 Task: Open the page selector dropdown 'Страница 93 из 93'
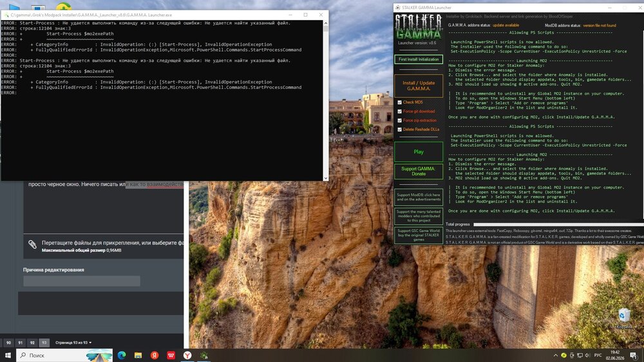tap(73, 342)
